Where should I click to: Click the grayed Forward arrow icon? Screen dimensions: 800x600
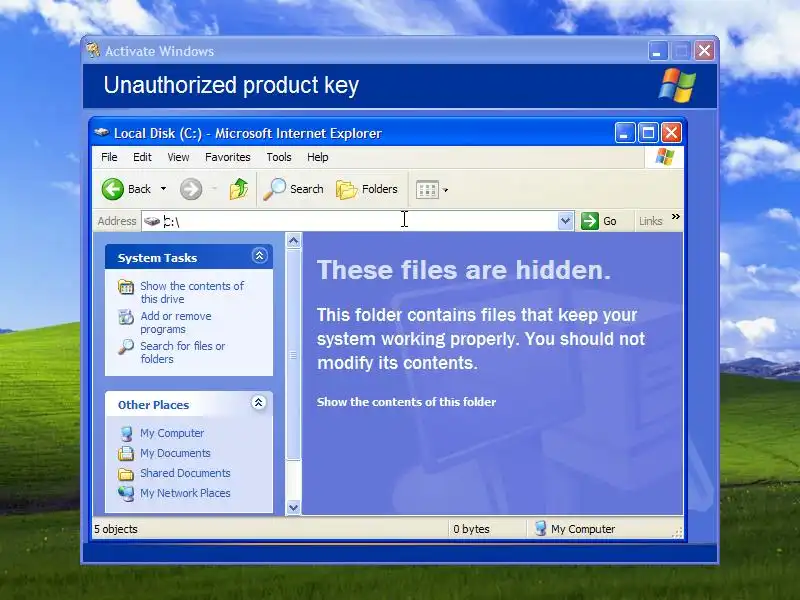tap(191, 189)
